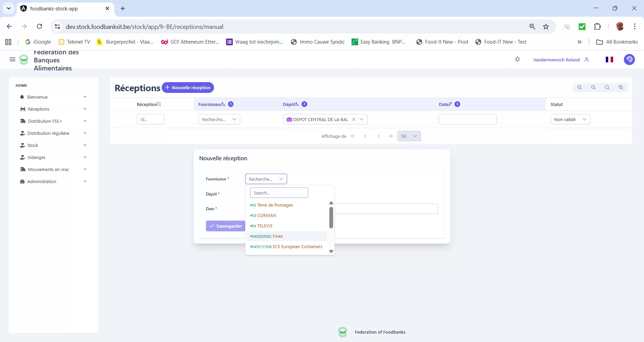The width and height of the screenshot is (644, 342).
Task: Open the page size dropdown showing 50
Action: pos(409,136)
